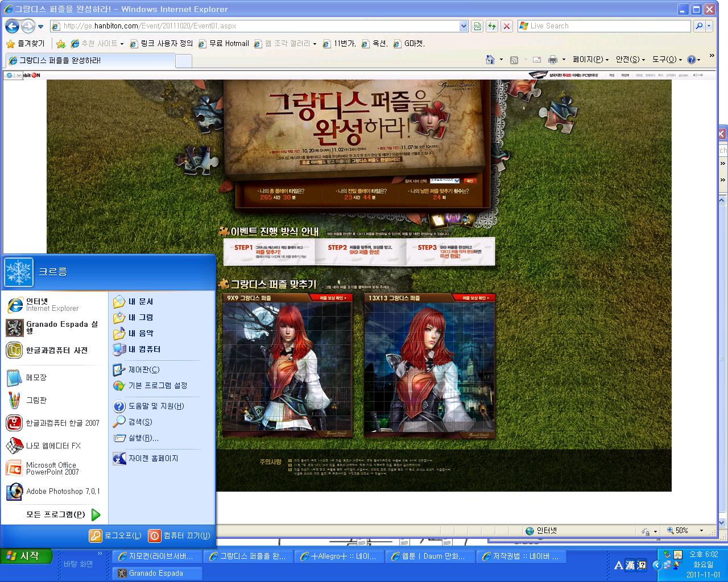Click the 시작 Start button

click(x=26, y=556)
